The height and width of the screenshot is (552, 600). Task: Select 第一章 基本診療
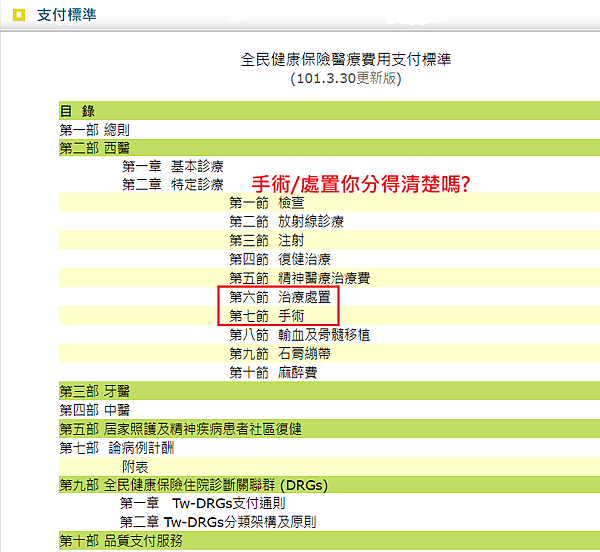tap(173, 166)
